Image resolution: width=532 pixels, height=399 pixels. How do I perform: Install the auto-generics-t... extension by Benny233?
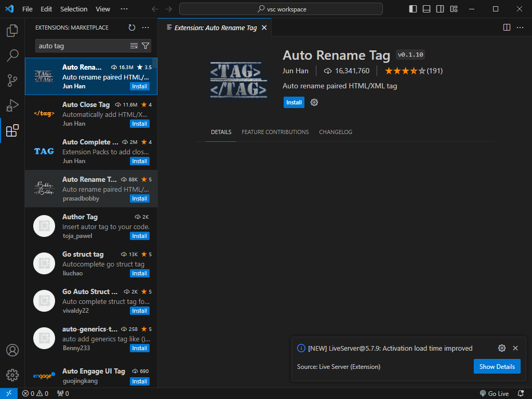[x=139, y=348]
